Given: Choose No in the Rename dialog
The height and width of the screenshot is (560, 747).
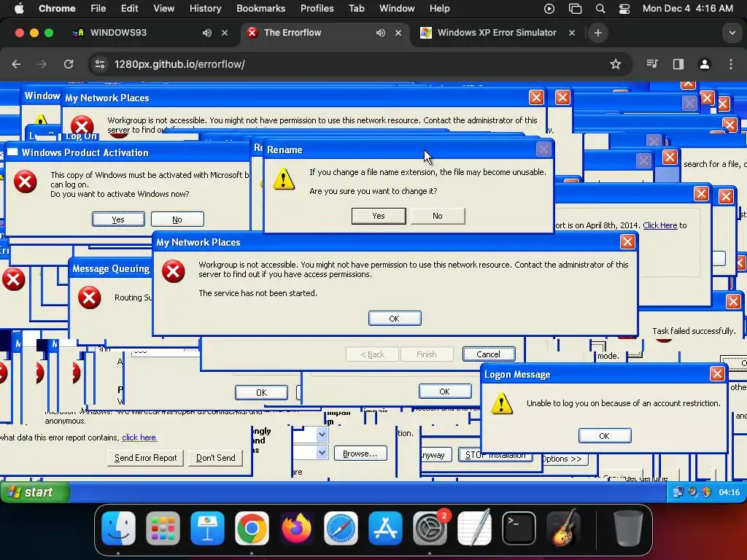Looking at the screenshot, I should click(x=438, y=216).
